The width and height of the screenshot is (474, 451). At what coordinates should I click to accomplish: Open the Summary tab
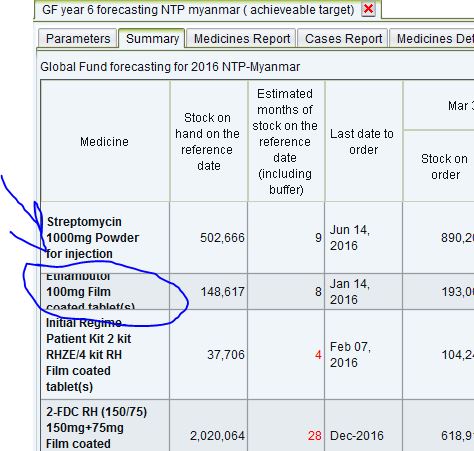152,39
